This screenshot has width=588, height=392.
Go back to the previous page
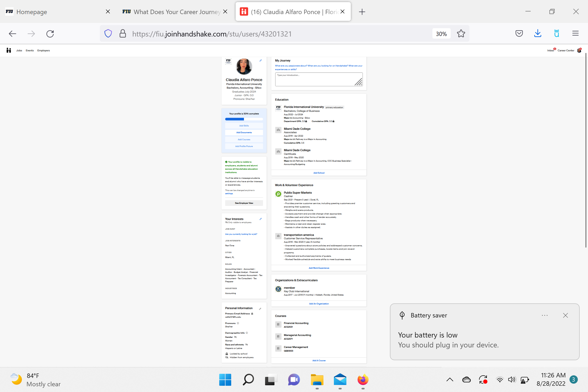(x=13, y=34)
